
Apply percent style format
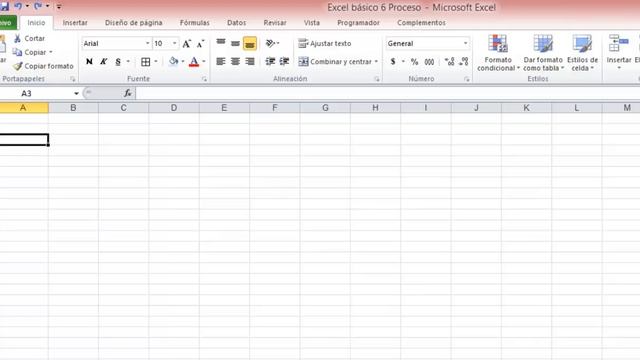414,62
